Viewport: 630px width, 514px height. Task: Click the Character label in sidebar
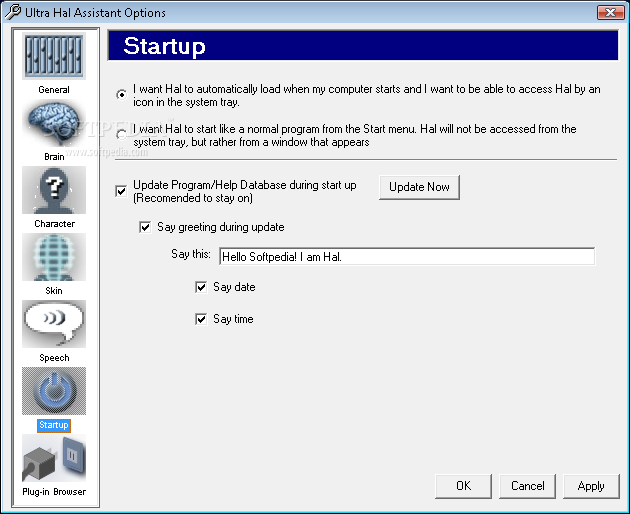click(x=54, y=224)
